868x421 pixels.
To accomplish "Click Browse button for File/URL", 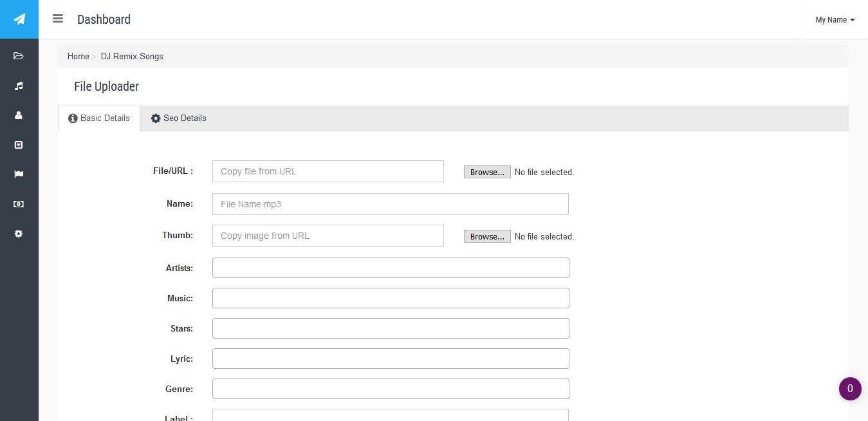I will 487,172.
